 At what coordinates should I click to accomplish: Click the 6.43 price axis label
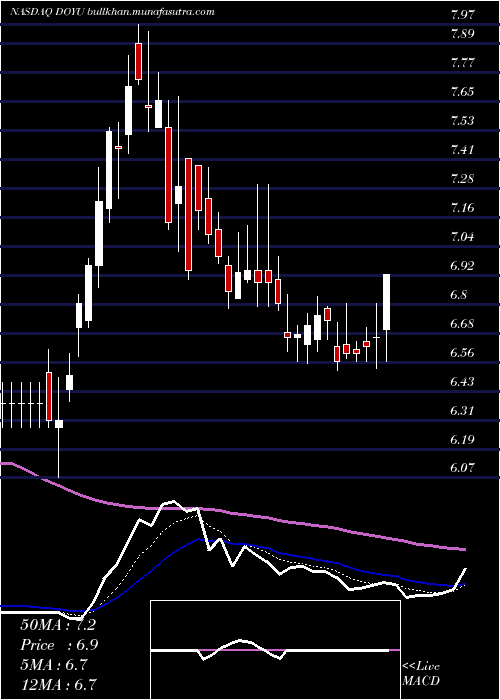(x=462, y=382)
